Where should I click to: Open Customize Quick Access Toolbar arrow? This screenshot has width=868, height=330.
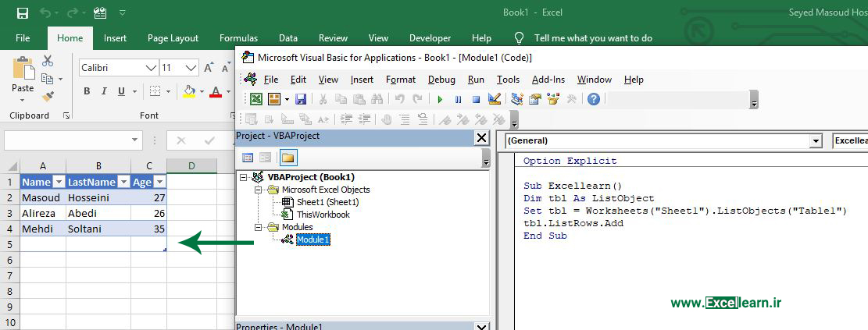click(123, 12)
